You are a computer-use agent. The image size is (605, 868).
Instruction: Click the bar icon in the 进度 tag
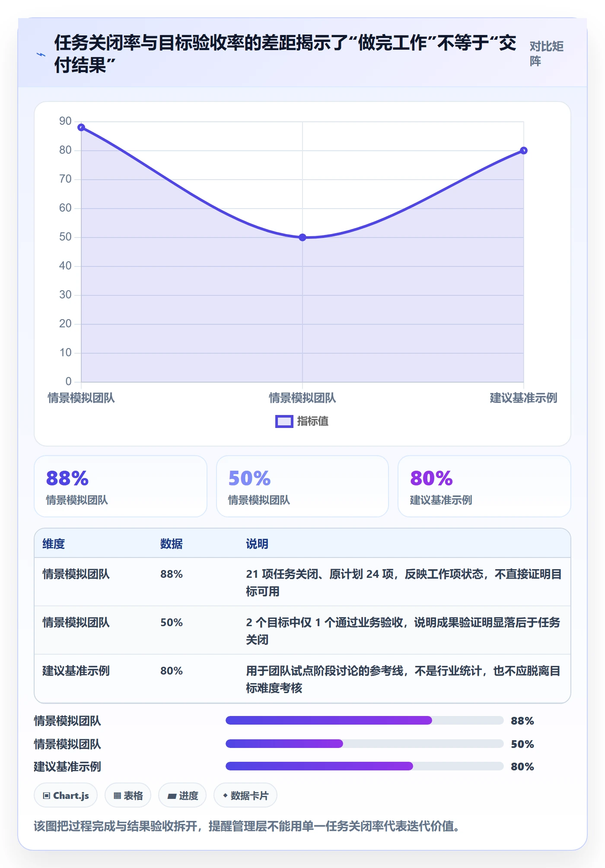172,796
